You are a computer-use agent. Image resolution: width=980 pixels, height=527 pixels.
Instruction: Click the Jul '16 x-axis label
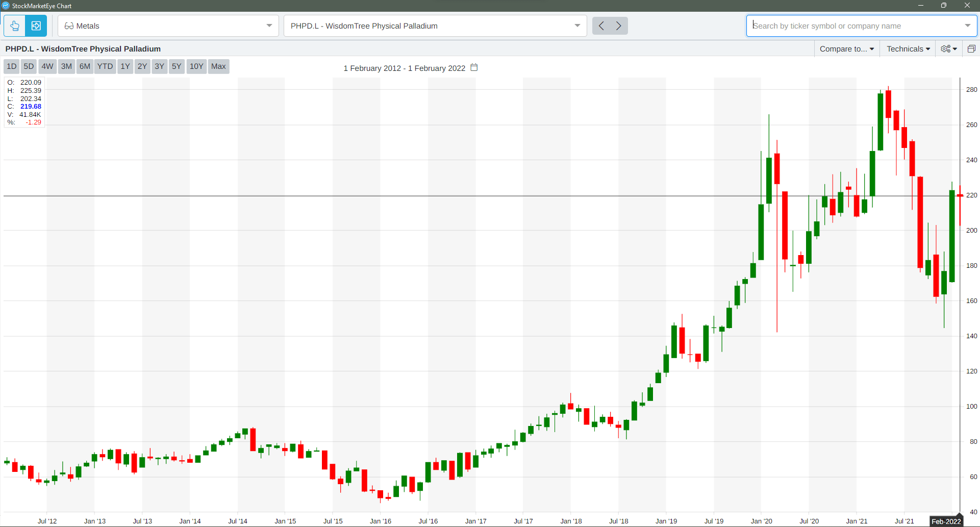(x=428, y=521)
